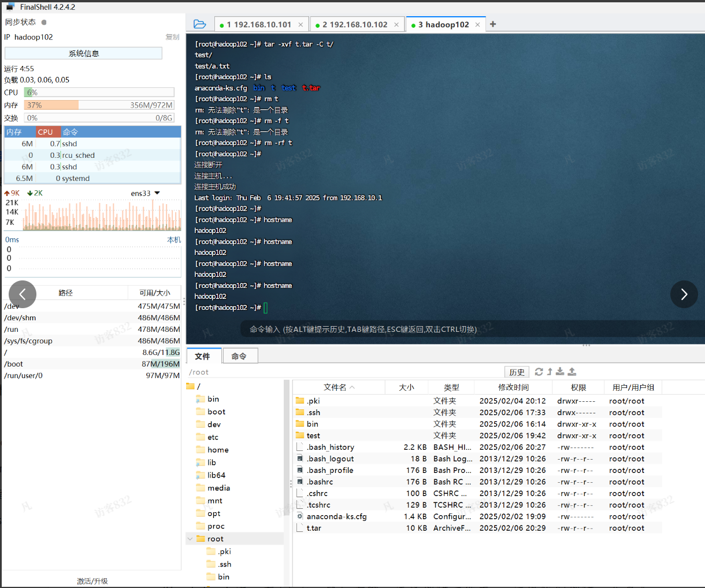The image size is (705, 588).
Task: Open the 历史 transfer history panel
Action: tap(517, 372)
